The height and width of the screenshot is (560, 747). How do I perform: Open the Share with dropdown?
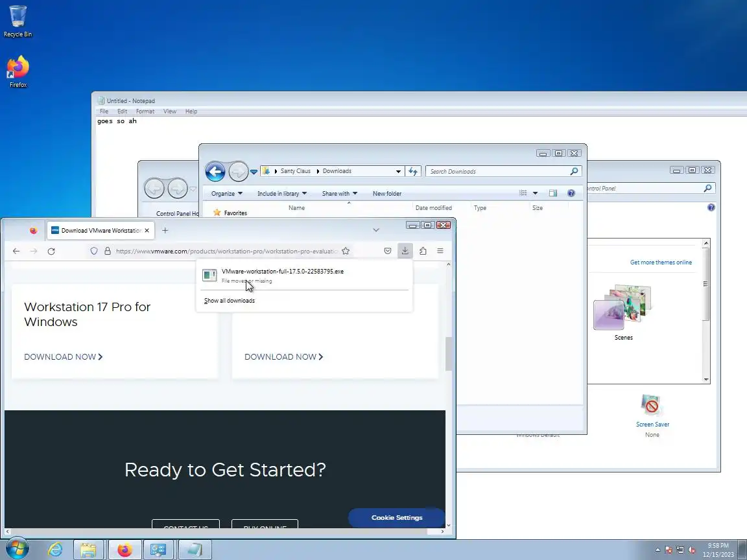339,193
